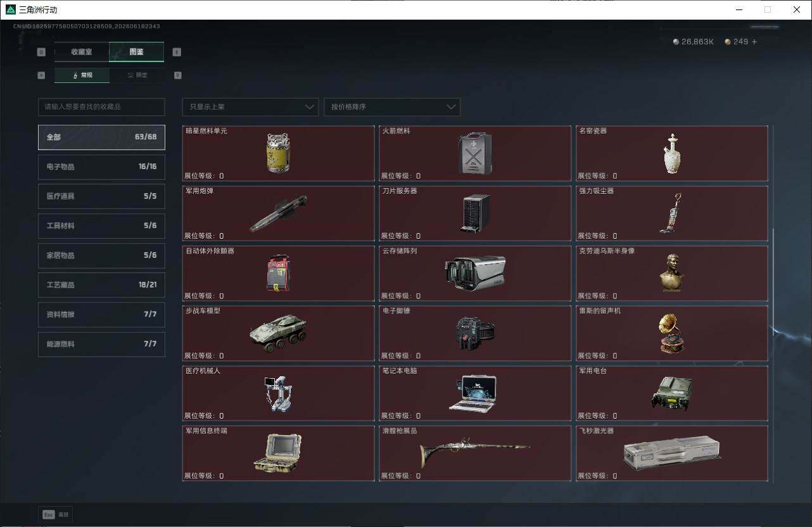The width and height of the screenshot is (812, 527).
Task: Open the 军用电台 radio item
Action: (672, 393)
